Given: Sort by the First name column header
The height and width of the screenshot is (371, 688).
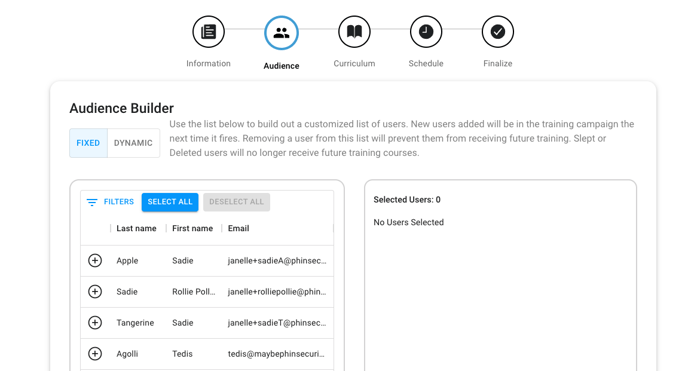Looking at the screenshot, I should tap(192, 228).
